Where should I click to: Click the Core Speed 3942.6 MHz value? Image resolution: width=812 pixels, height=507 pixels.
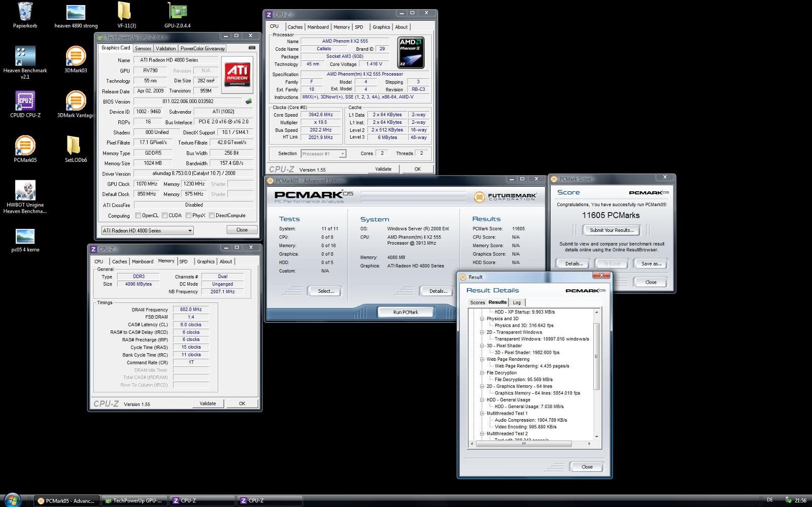click(x=321, y=115)
